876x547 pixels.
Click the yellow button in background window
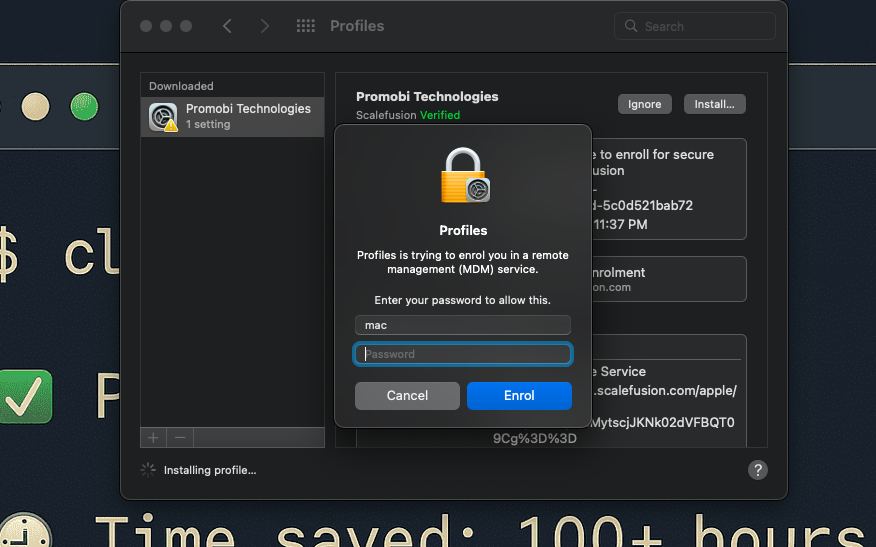coord(35,107)
